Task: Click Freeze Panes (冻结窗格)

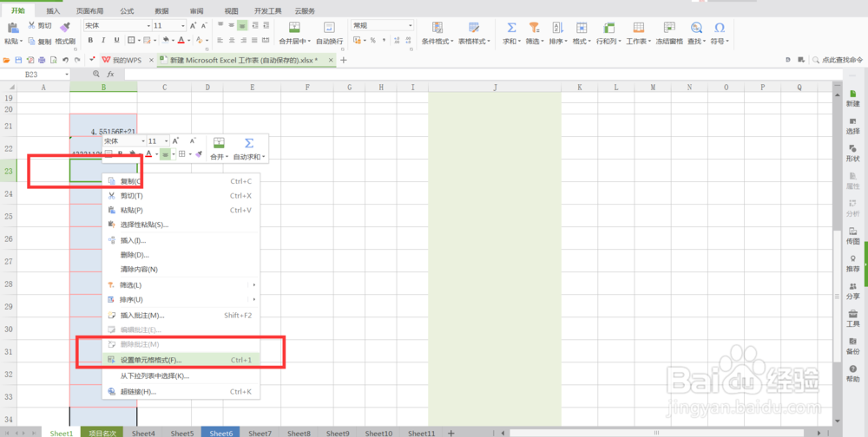Action: click(669, 33)
